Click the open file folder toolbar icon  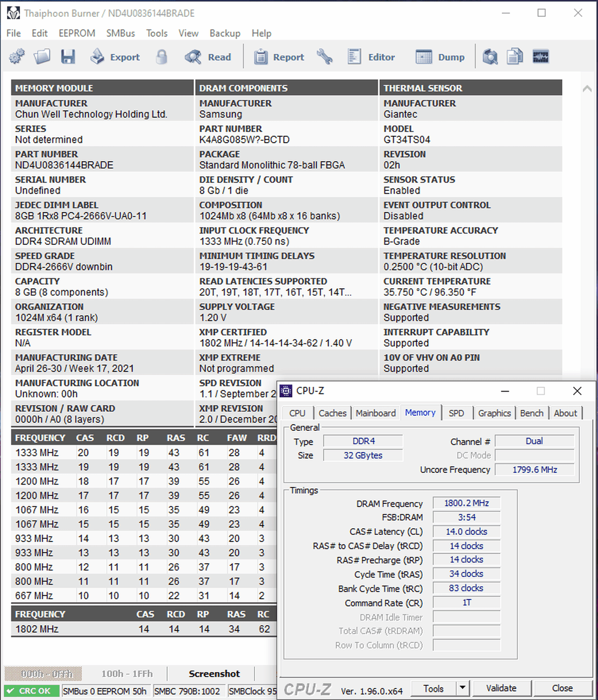point(42,57)
